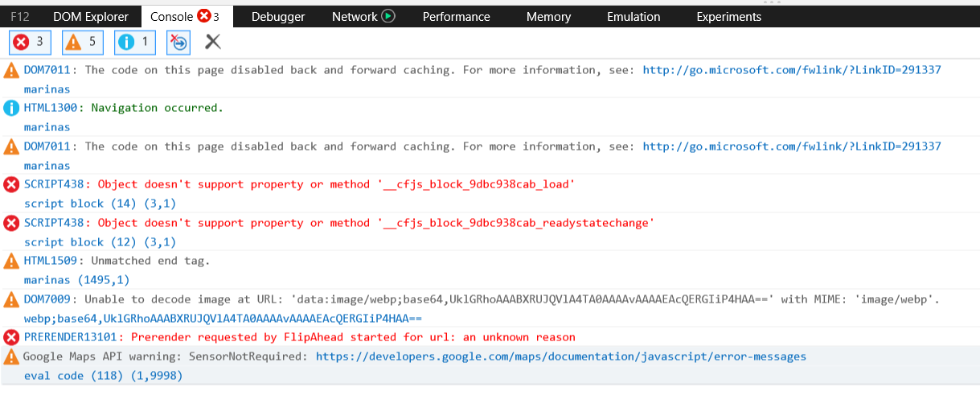Click the error icon beside the '_load' SCRIPT438 message

click(11, 184)
